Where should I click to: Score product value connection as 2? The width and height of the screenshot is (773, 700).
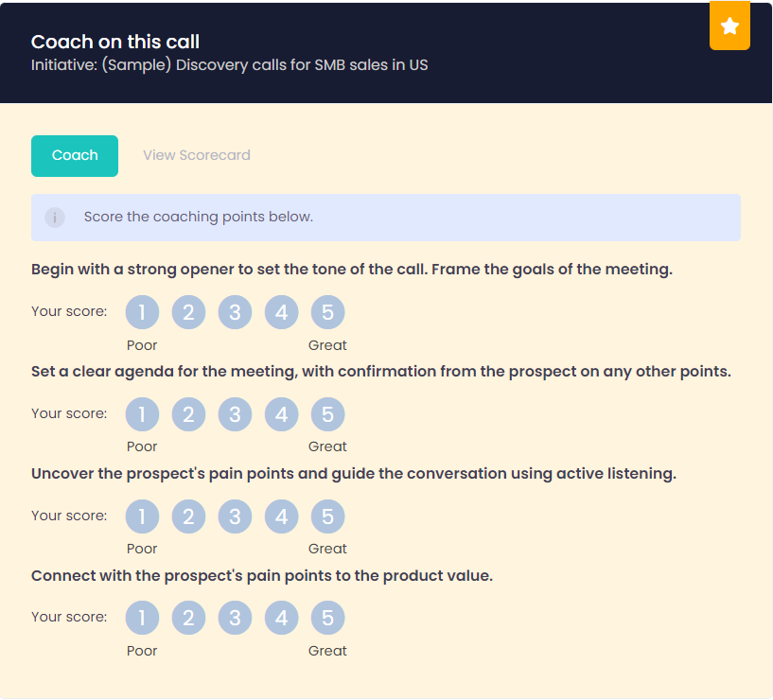click(188, 619)
